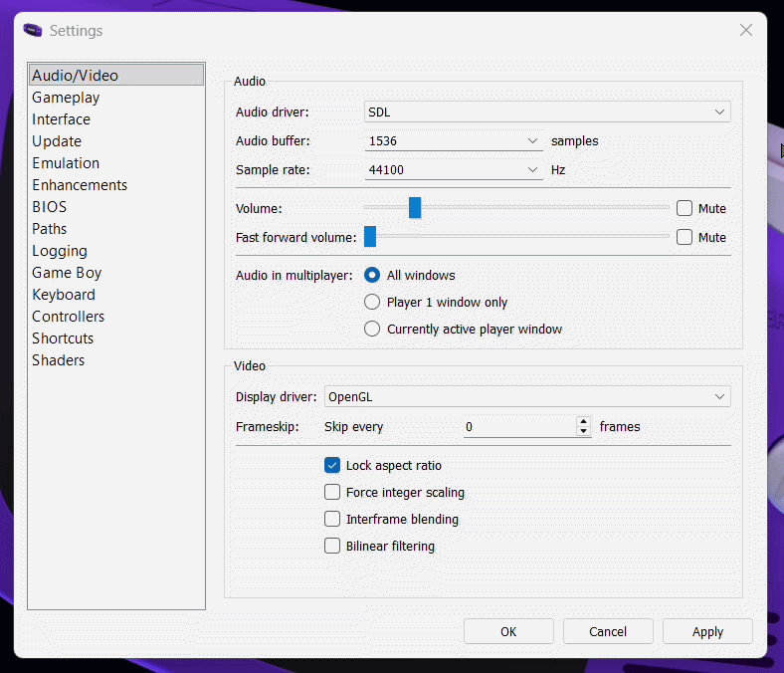Image resolution: width=784 pixels, height=673 pixels.
Task: Open the Audio buffer samples dropdown
Action: pos(454,141)
